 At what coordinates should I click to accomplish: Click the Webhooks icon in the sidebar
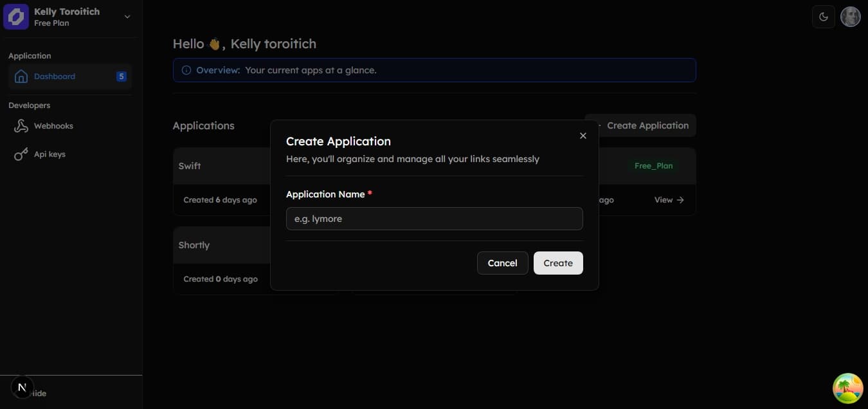(x=21, y=126)
